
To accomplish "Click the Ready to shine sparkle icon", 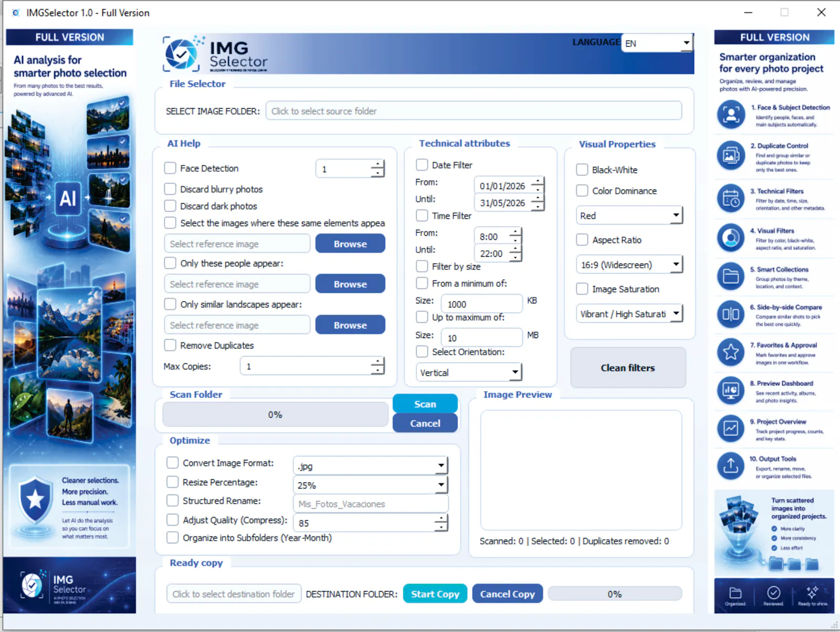I will click(x=812, y=592).
